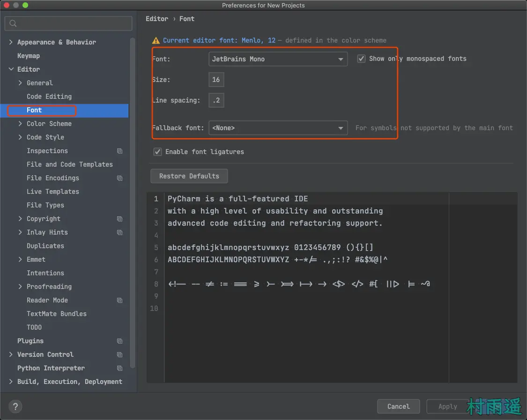Viewport: 527px width, 420px height.
Task: Click the copy icon next to Inspections
Action: (x=119, y=151)
